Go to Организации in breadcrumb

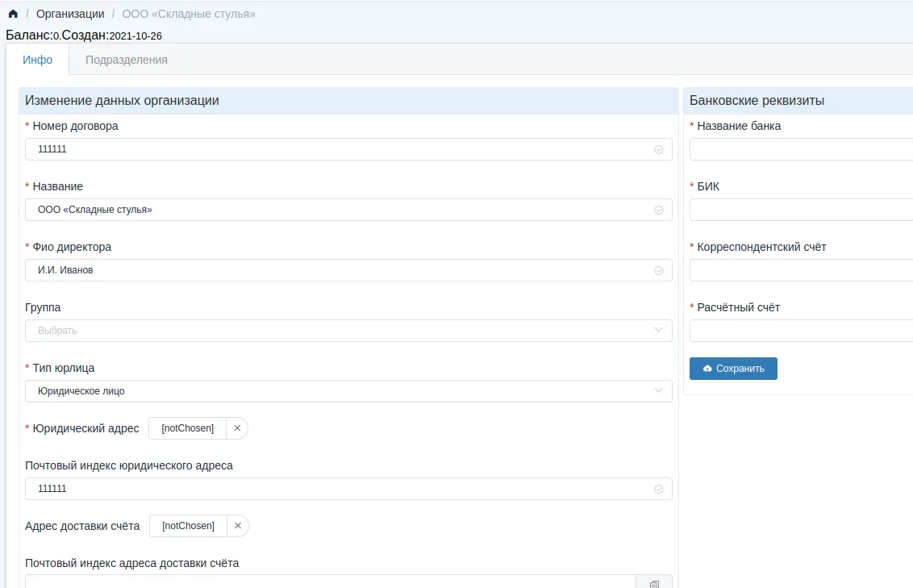[x=70, y=15]
